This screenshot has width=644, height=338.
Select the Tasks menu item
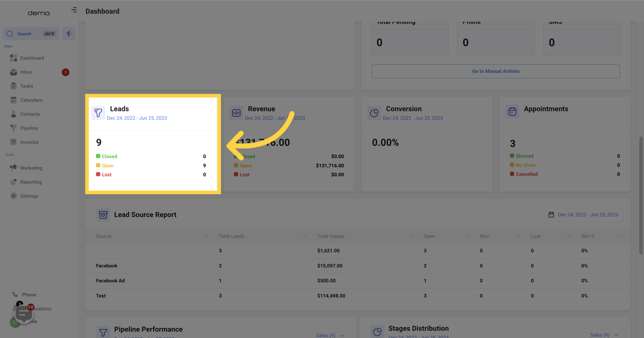tap(27, 86)
